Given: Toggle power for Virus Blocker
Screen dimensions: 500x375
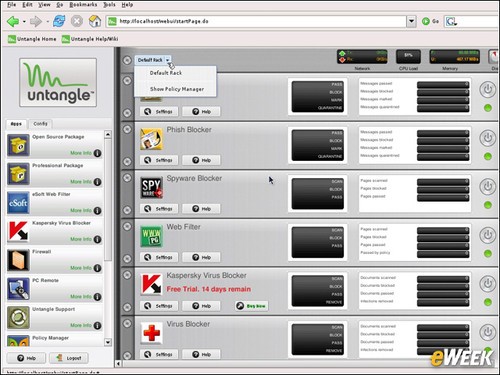Looking at the screenshot, I should (488, 332).
